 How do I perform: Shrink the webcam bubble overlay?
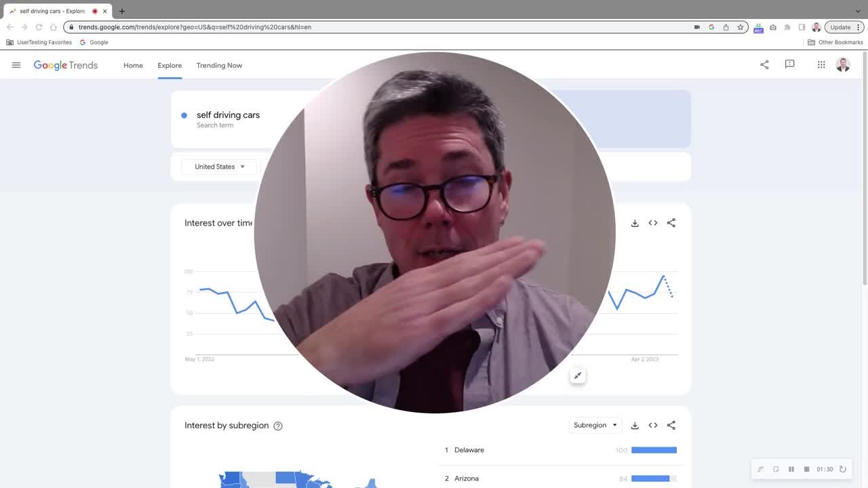(x=578, y=375)
